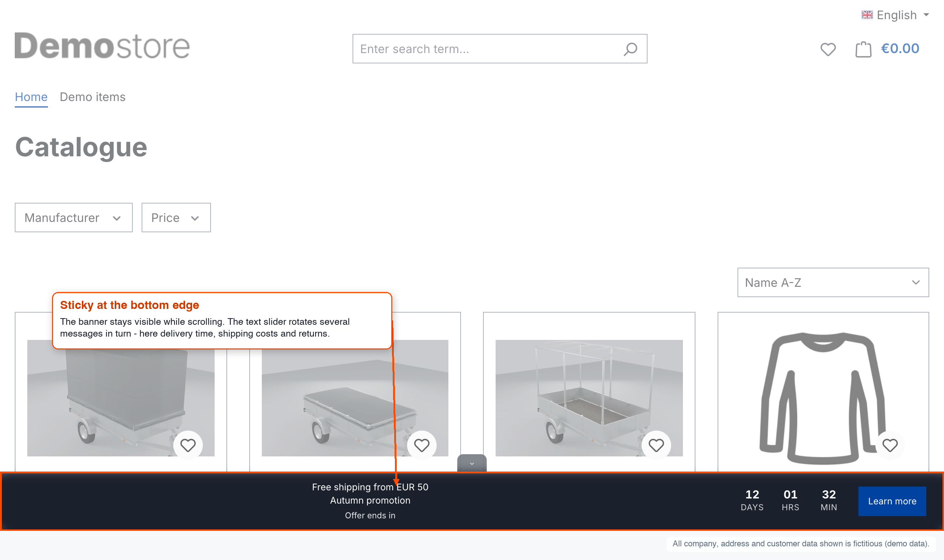
Task: Collapse the sticky banner chevron tab
Action: pyautogui.click(x=472, y=463)
